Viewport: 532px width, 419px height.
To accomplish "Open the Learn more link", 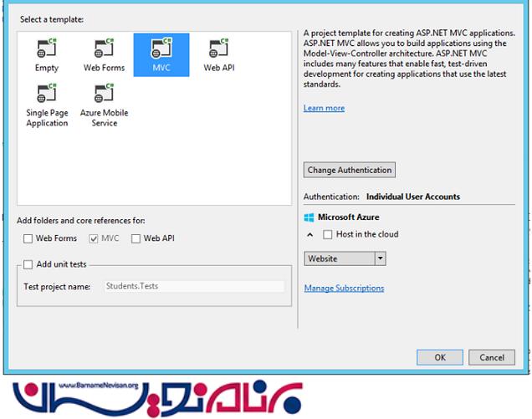I will [x=324, y=108].
